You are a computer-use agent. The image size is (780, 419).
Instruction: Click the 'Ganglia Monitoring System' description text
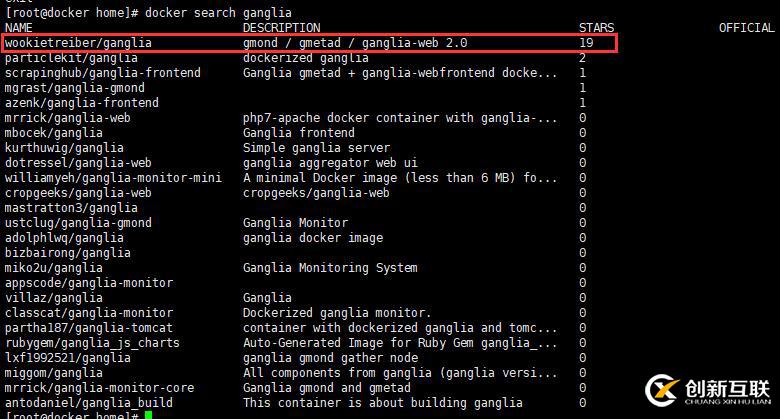(x=330, y=268)
